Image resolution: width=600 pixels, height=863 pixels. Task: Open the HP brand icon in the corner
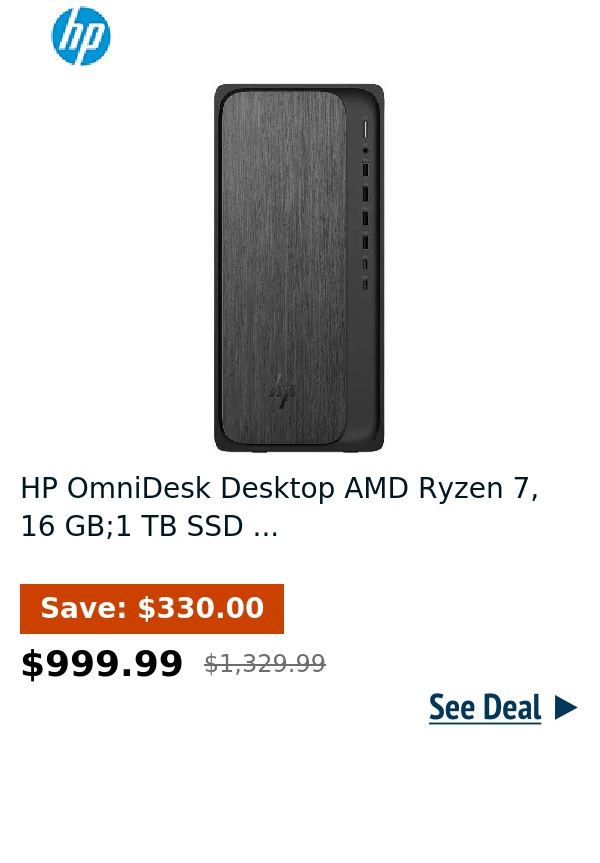click(80, 36)
